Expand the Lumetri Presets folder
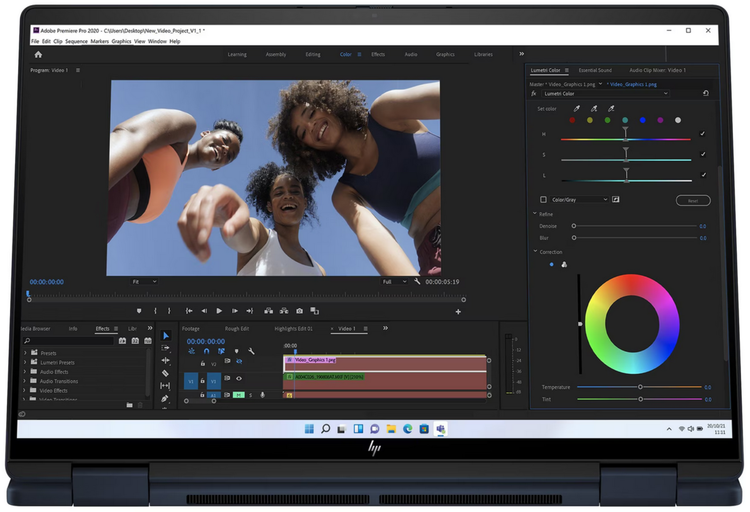Image resolution: width=750 pixels, height=512 pixels. coord(25,362)
